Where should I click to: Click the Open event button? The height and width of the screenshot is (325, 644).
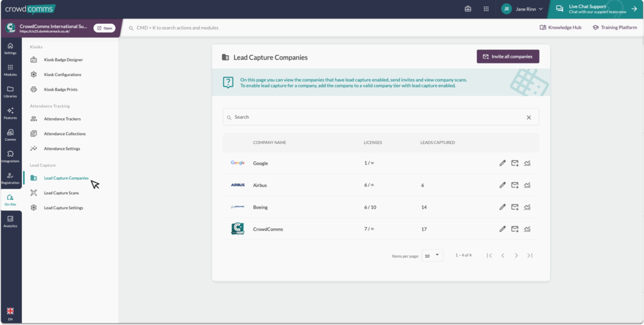104,28
